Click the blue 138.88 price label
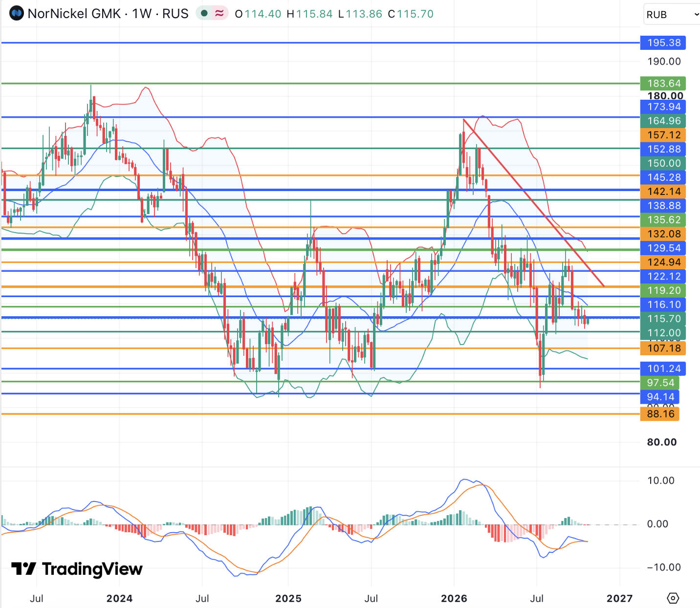 (x=663, y=206)
